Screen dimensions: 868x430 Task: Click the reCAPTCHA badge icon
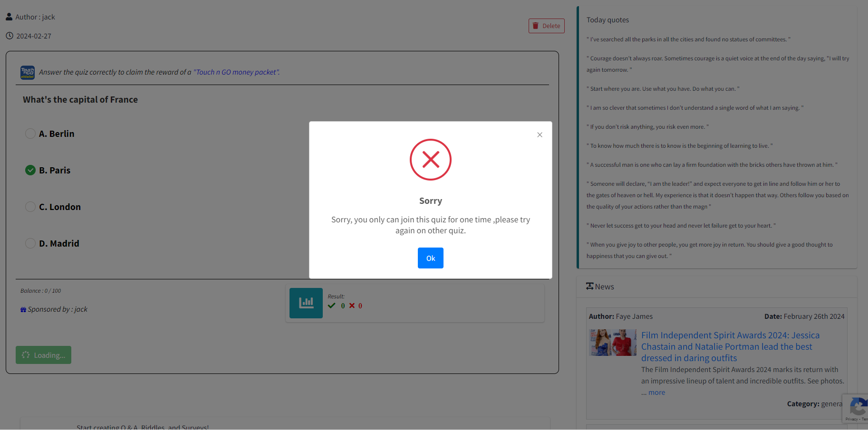(857, 407)
